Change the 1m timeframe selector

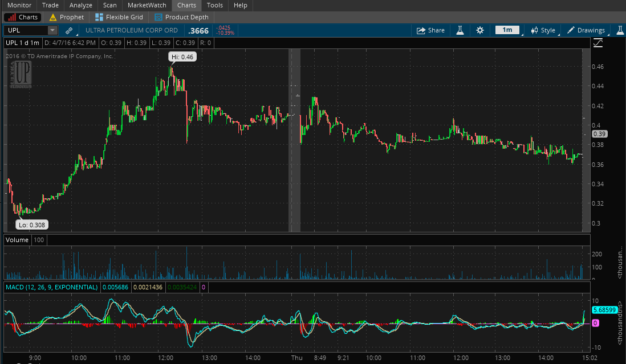click(x=507, y=30)
